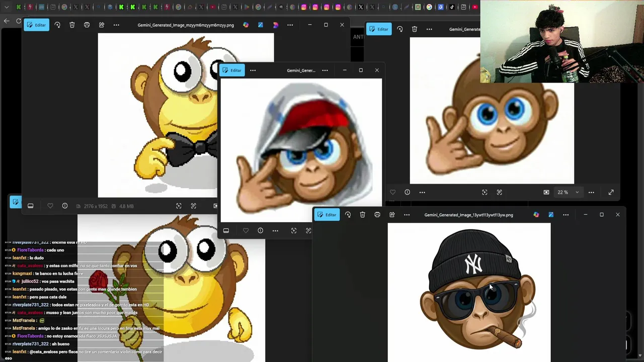644x362 pixels.
Task: Click Editar in the hooded monkey window
Action: point(232,70)
